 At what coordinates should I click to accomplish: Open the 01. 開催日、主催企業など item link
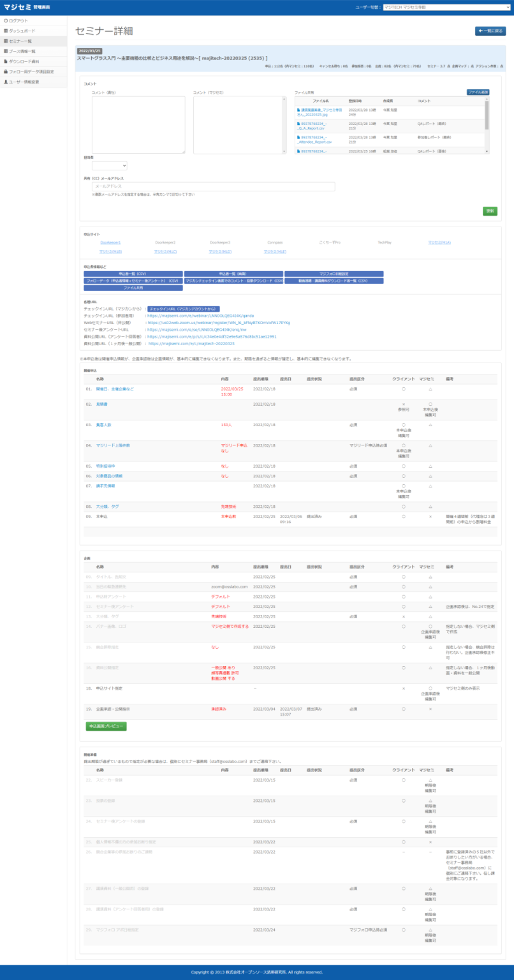(115, 389)
